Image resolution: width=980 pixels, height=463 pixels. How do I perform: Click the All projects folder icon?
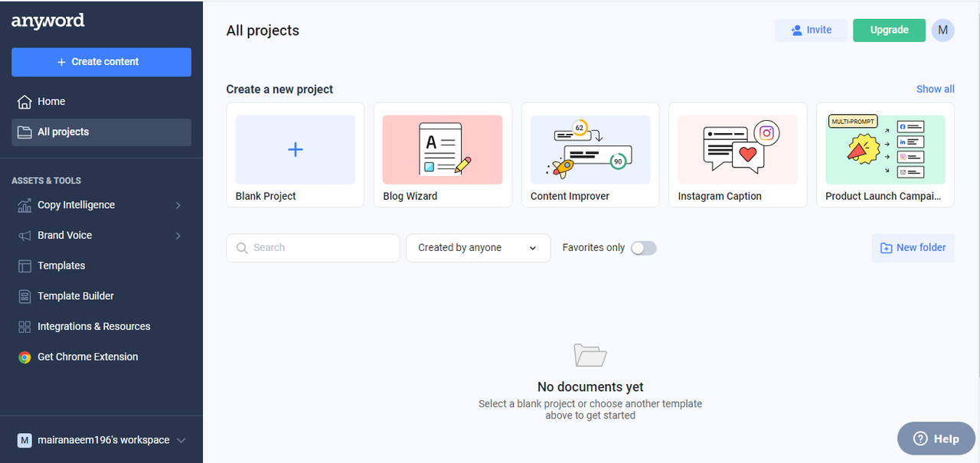(x=24, y=132)
